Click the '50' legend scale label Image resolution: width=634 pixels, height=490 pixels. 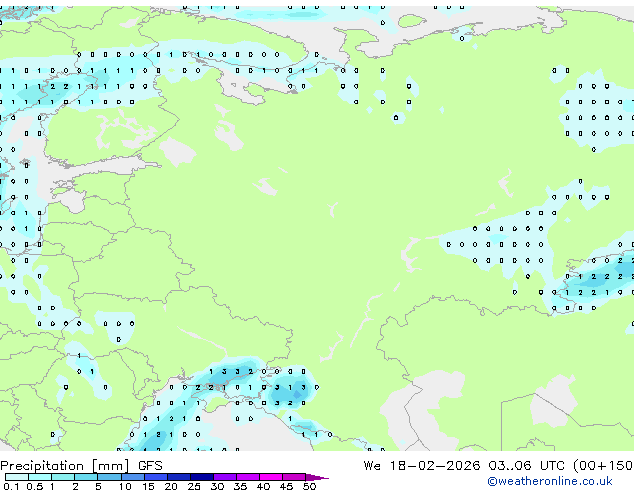click(x=309, y=486)
